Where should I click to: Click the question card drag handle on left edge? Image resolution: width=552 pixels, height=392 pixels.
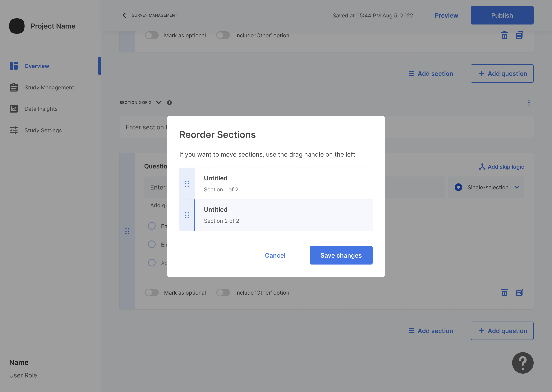point(127,231)
